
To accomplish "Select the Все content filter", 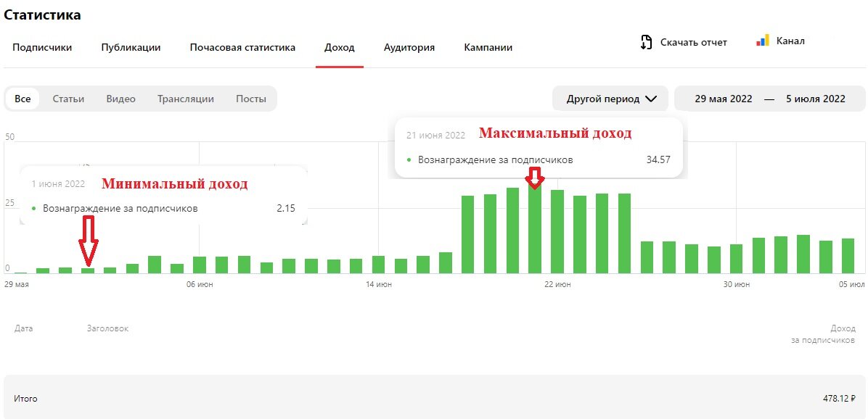I will (22, 99).
